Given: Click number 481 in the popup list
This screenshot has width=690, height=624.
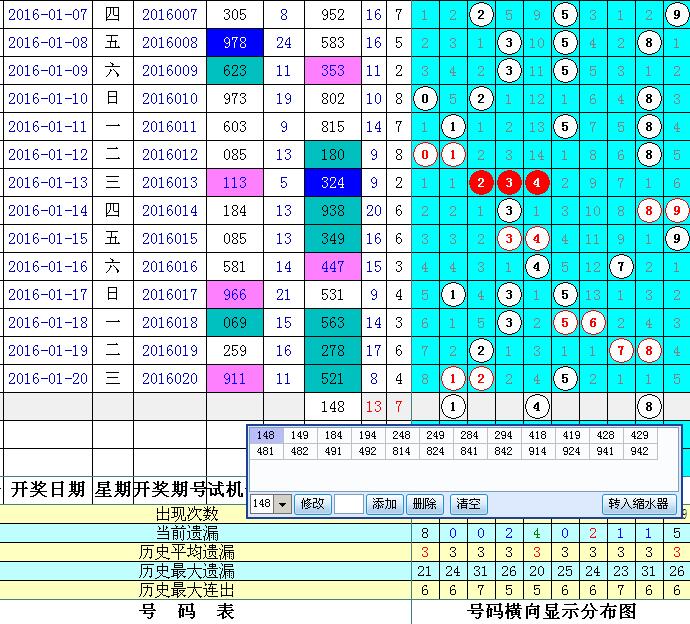Looking at the screenshot, I should [266, 451].
